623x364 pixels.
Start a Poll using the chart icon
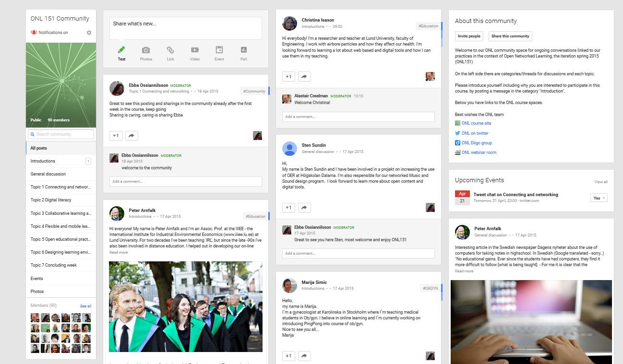click(244, 50)
